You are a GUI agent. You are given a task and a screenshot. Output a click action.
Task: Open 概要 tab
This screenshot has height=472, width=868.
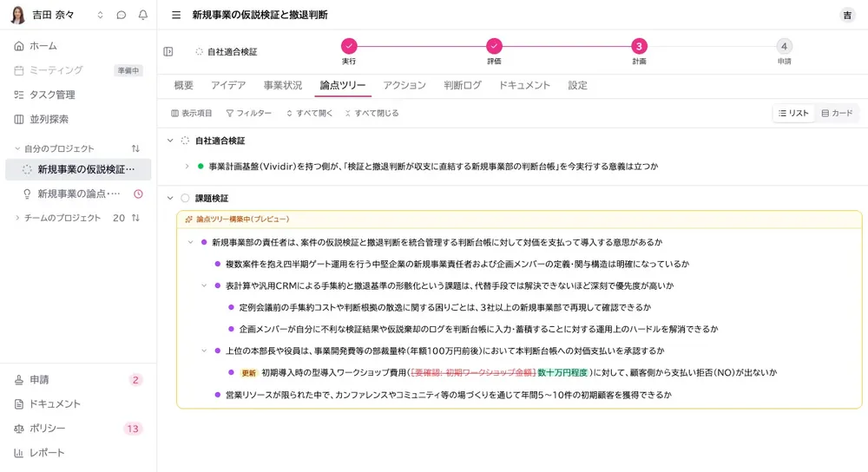click(183, 85)
